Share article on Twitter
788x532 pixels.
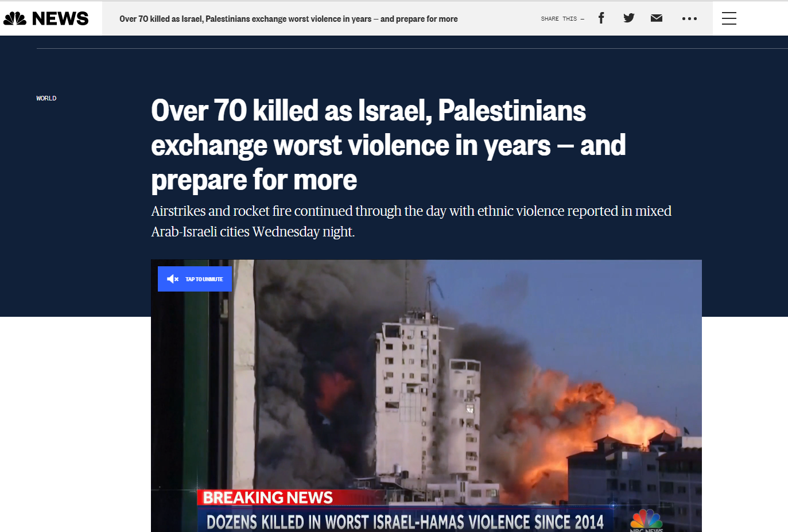(629, 18)
